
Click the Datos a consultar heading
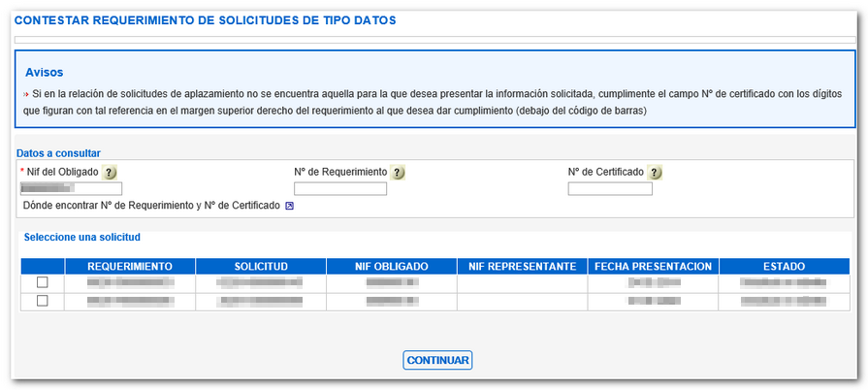click(x=59, y=153)
